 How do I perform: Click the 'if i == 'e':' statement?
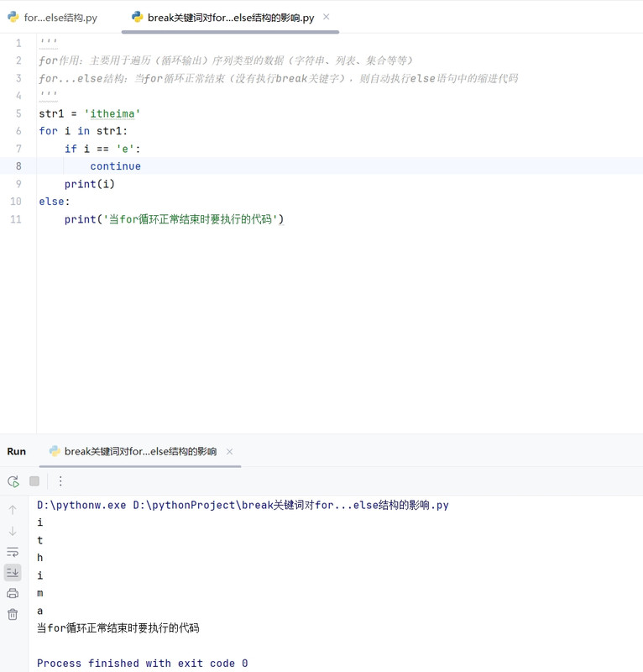tap(102, 149)
